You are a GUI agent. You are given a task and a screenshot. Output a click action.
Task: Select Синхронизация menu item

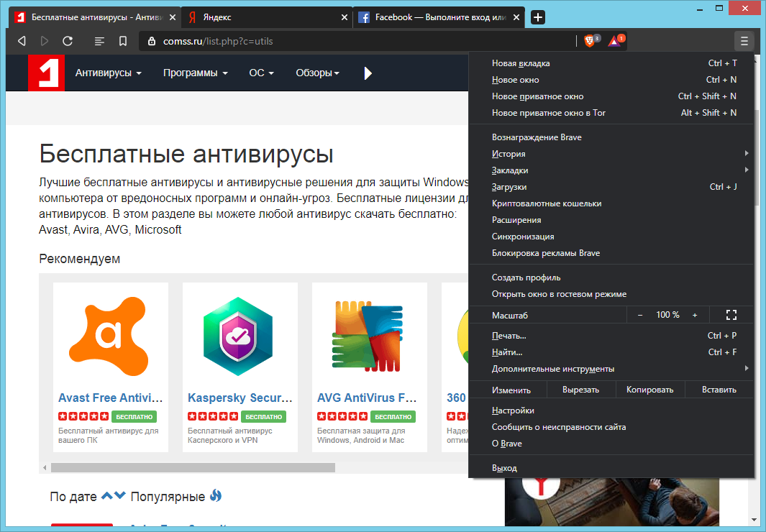tap(611, 237)
